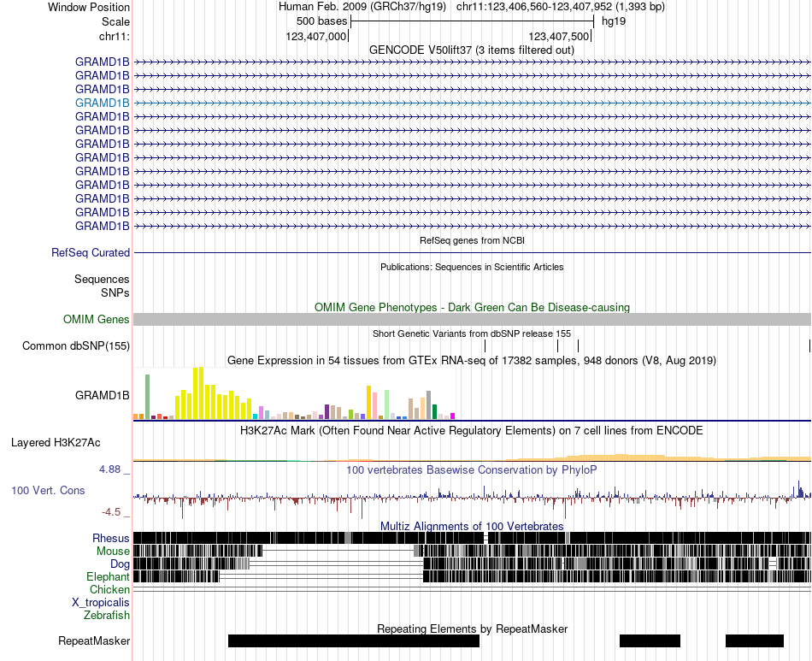This screenshot has width=812, height=661.
Task: Click the Window Position label
Action: (89, 7)
